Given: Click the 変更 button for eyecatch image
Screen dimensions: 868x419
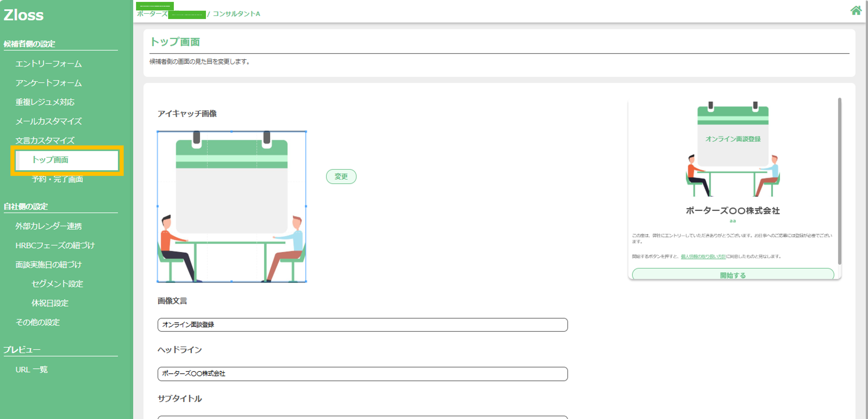Looking at the screenshot, I should click(x=341, y=177).
